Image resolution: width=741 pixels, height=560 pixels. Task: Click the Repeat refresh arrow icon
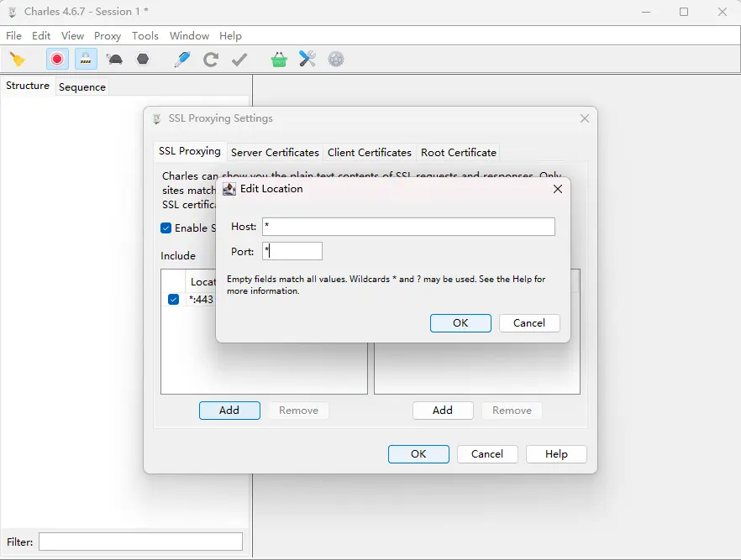pos(211,60)
